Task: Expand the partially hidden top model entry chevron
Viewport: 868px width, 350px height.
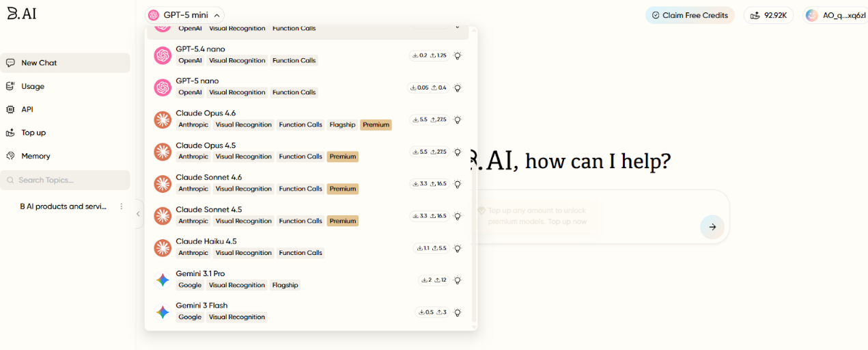Action: click(457, 28)
